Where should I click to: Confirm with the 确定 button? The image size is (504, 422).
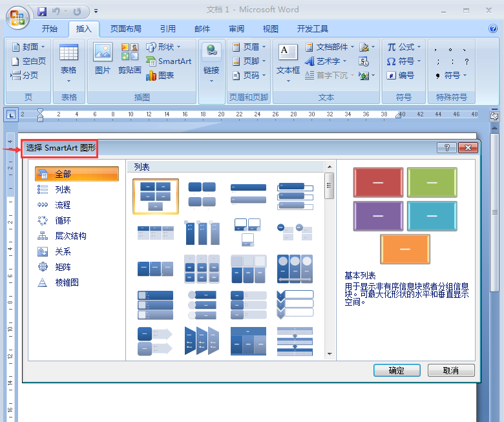397,370
